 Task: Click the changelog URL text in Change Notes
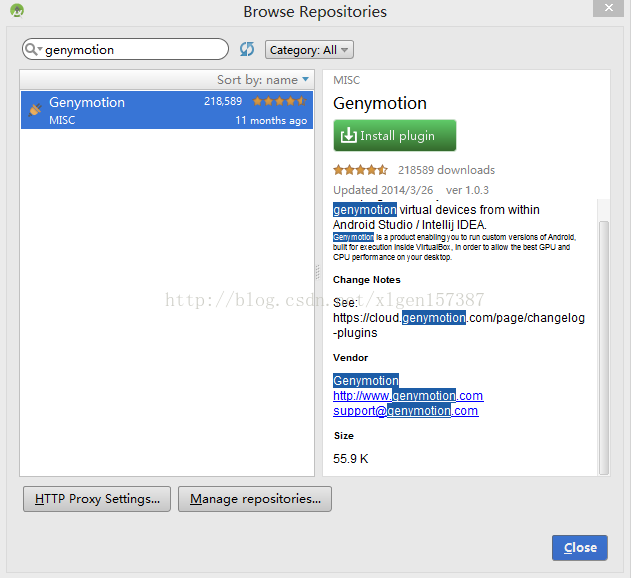[x=459, y=325]
